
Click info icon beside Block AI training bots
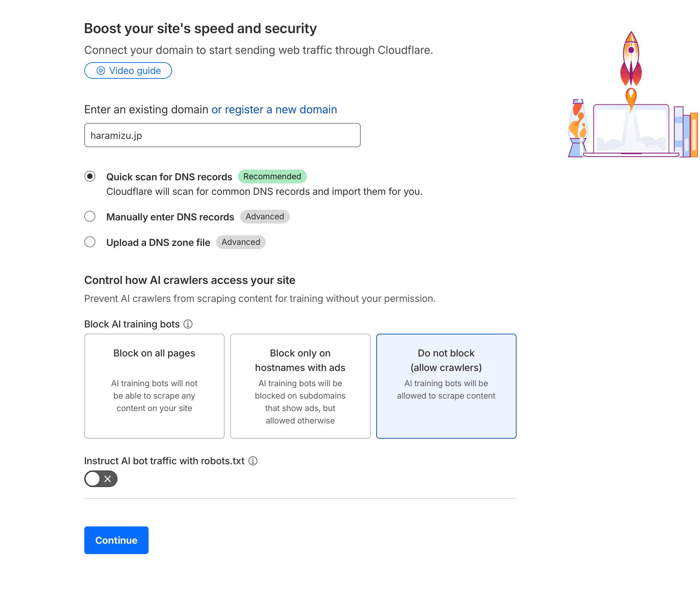pos(188,324)
